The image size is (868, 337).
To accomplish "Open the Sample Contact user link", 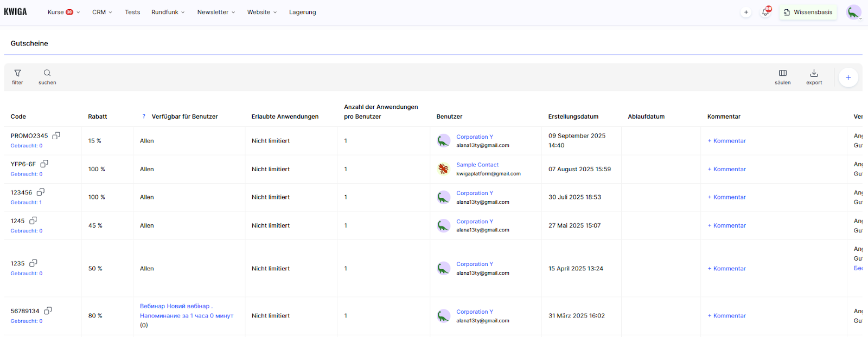I will 477,165.
